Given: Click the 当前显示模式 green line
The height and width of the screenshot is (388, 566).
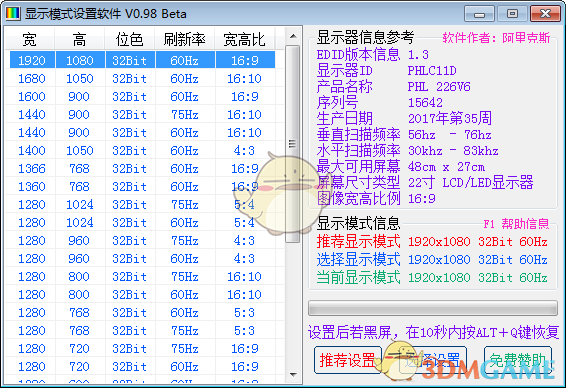Looking at the screenshot, I should (432, 278).
